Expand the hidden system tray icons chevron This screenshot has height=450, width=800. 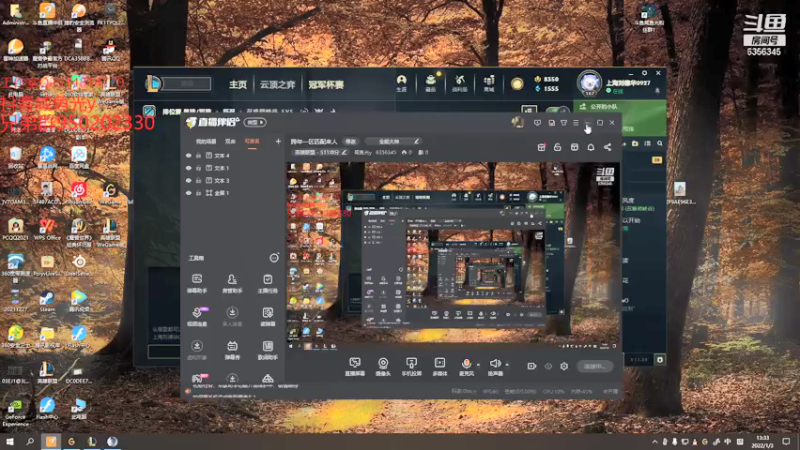(655, 442)
